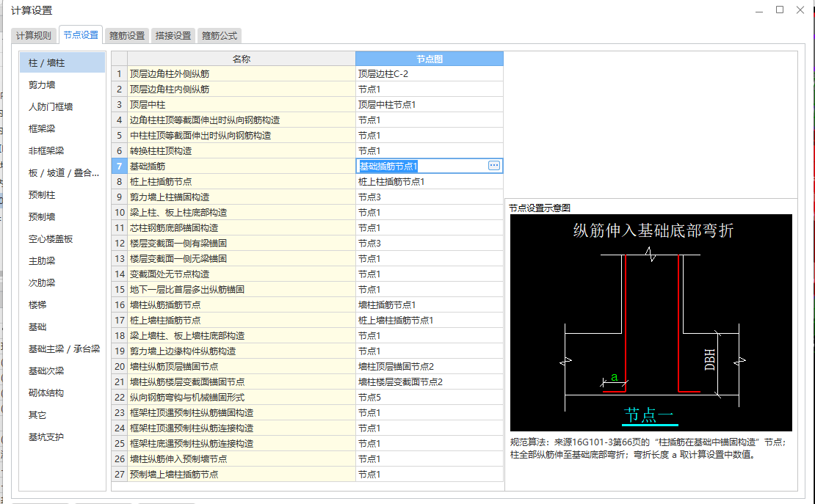
Task: Select row 框架柱顶遇预制柱纵筋锚固构造
Action: [241, 412]
